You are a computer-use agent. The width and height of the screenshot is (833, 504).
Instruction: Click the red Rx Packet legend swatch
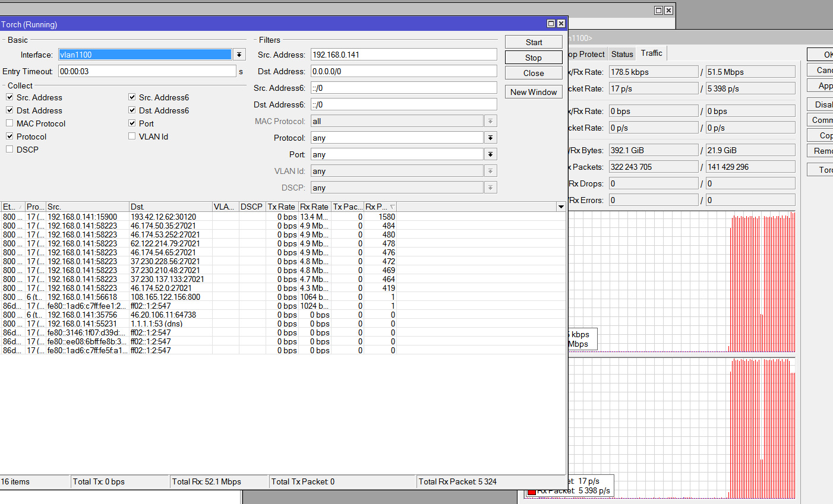point(532,492)
